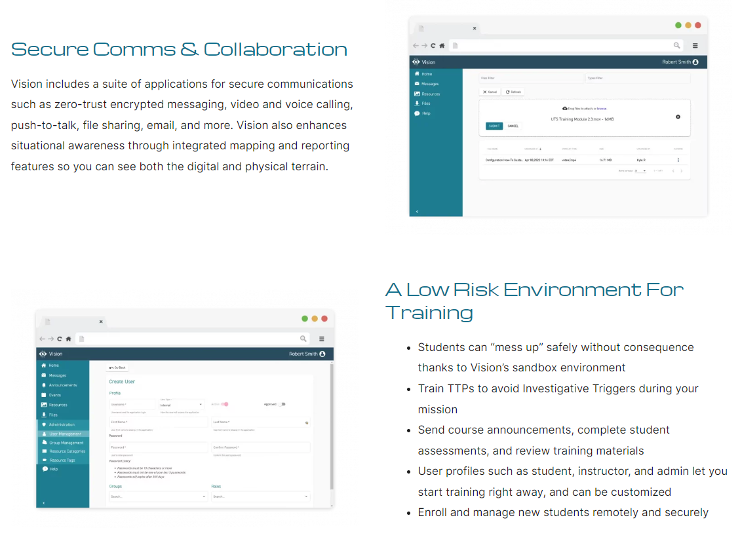Screen dimensions: 740x560
Task: Click the Announcements bell icon in sidebar
Action: tap(44, 385)
